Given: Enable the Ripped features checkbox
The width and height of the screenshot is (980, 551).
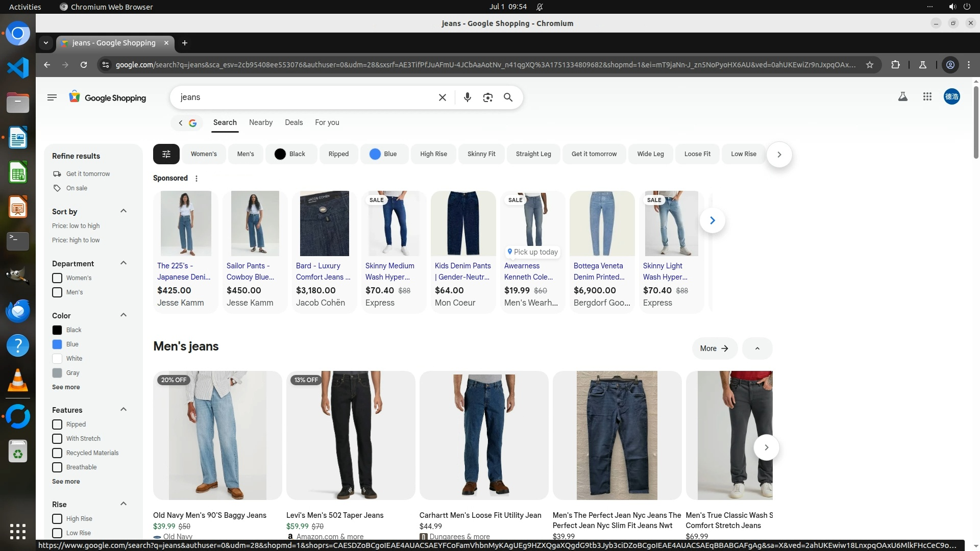Looking at the screenshot, I should (x=57, y=424).
